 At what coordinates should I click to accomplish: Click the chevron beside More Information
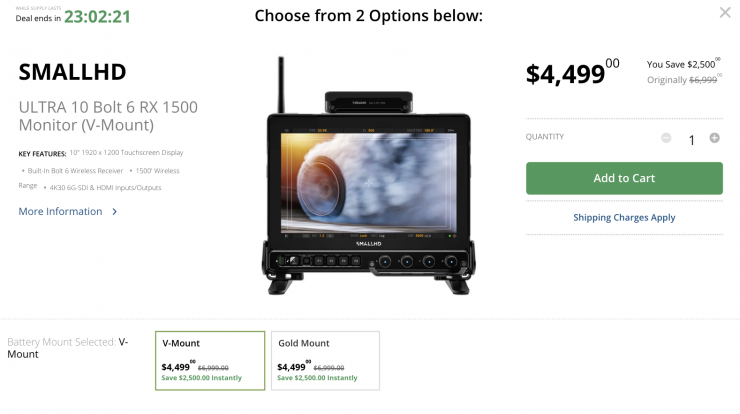114,212
